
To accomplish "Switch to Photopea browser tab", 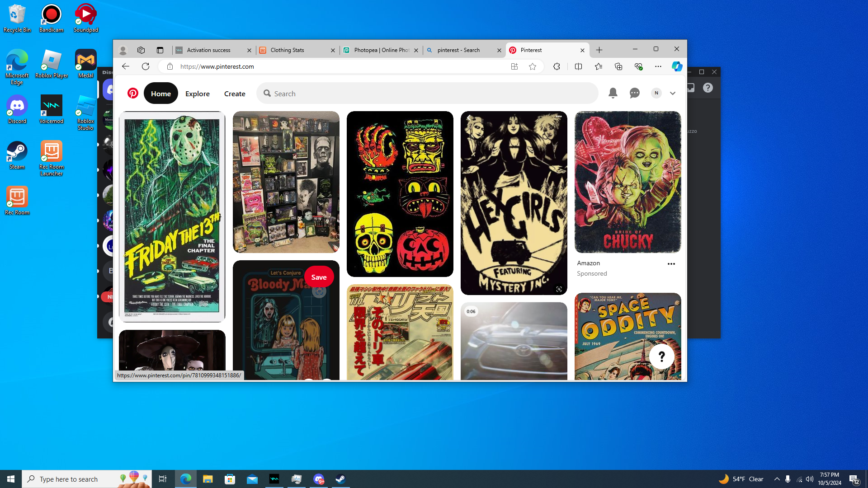I will click(381, 50).
